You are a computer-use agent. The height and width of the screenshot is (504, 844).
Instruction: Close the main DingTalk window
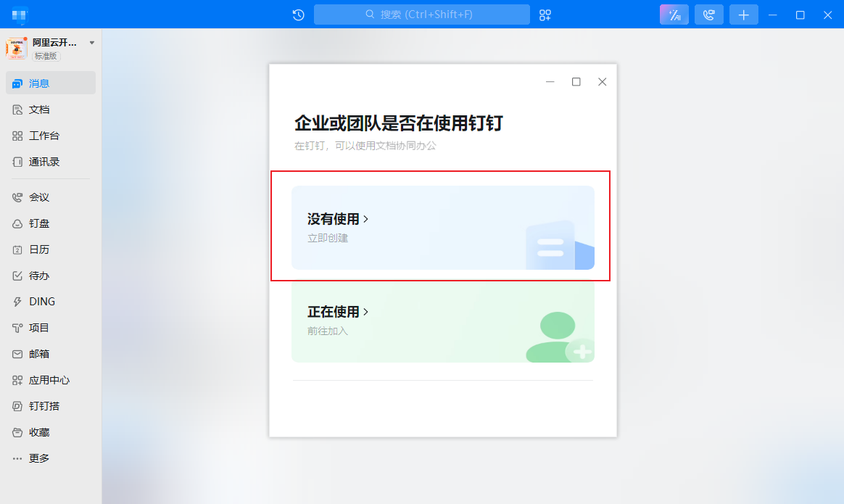828,15
